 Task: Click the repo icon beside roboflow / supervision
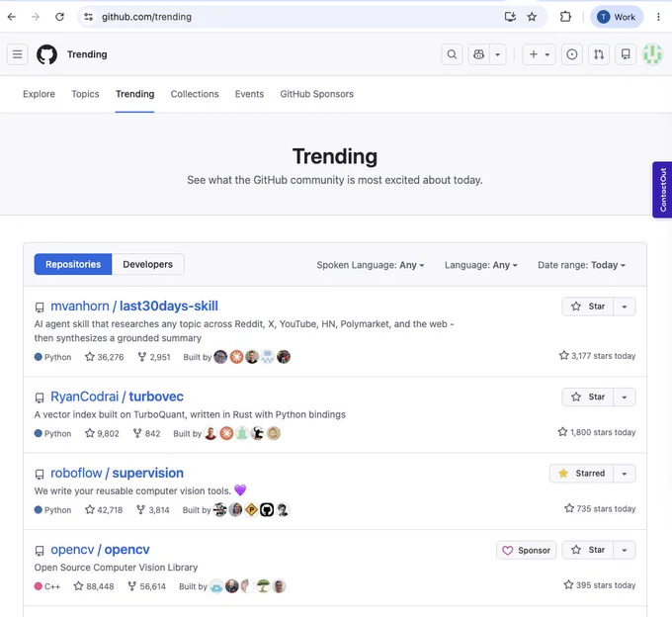click(x=40, y=475)
